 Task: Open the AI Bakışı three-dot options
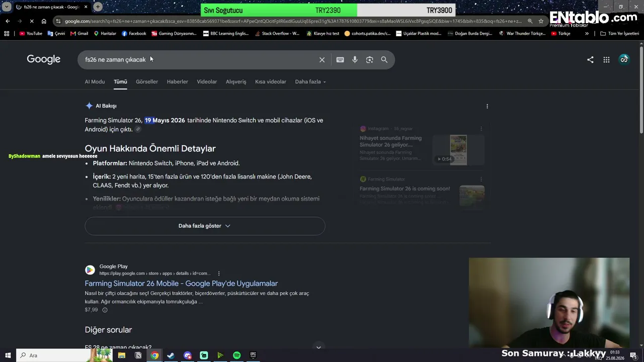(487, 106)
